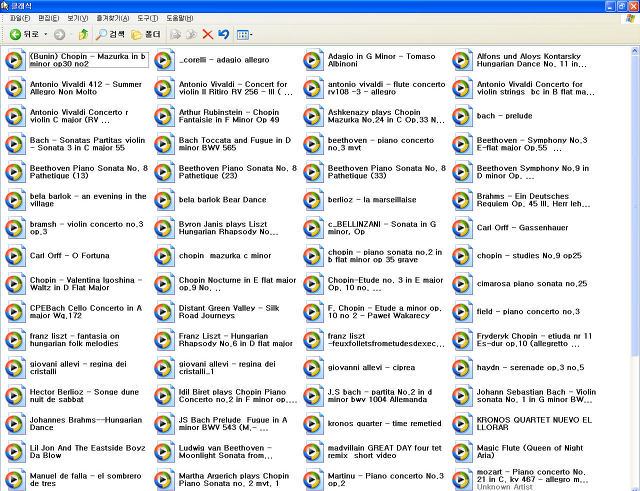Viewport: 640px width, 491px height.
Task: Select chopin studies No.9 op25 icon
Action: [x=462, y=256]
